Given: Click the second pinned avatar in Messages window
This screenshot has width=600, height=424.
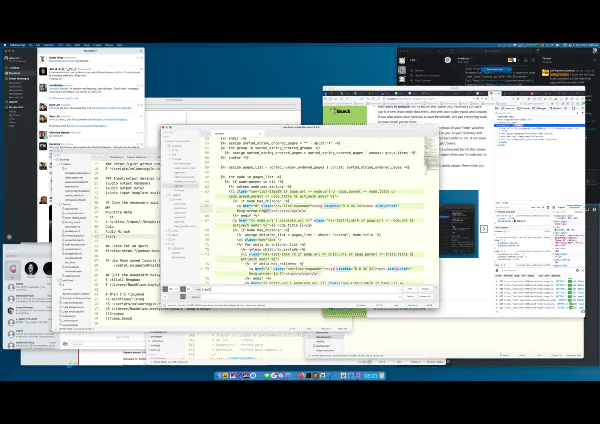Looking at the screenshot, I should pos(31,268).
